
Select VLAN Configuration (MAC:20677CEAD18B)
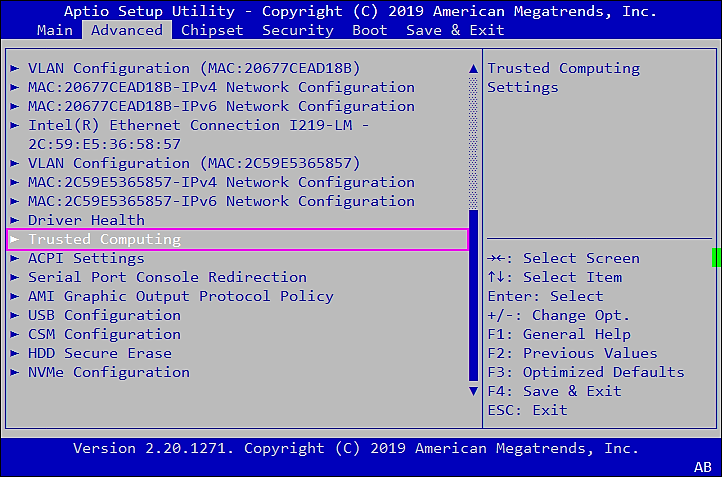pos(194,68)
